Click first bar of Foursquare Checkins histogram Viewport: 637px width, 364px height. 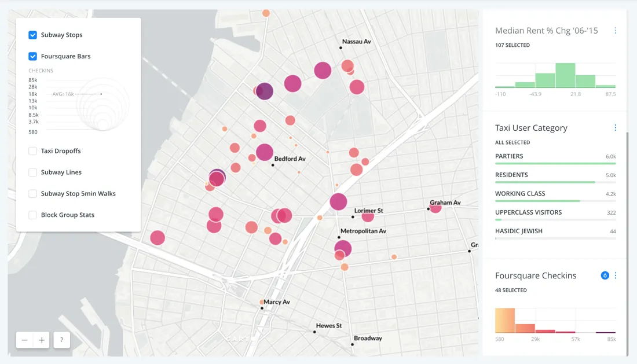[x=505, y=321]
